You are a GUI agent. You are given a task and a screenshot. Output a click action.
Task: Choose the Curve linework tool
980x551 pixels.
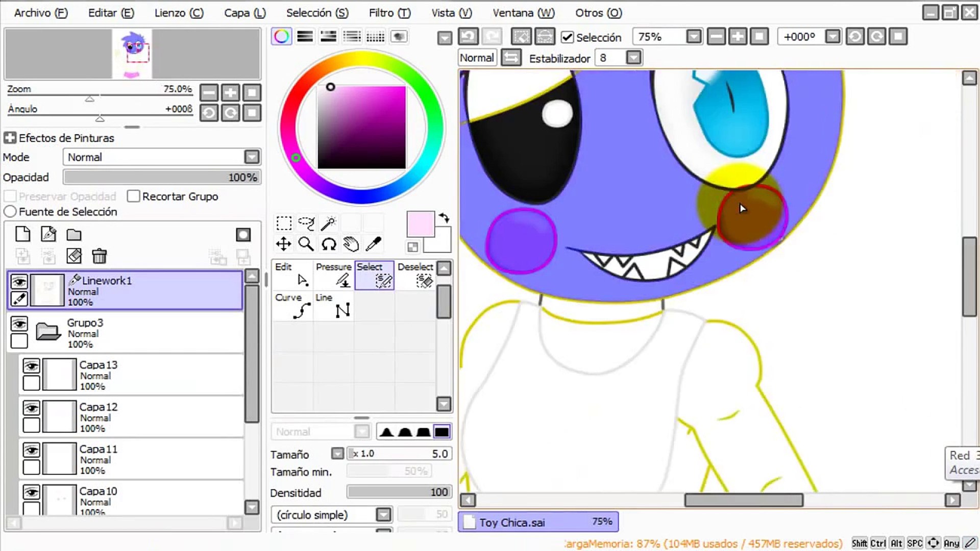coord(293,306)
